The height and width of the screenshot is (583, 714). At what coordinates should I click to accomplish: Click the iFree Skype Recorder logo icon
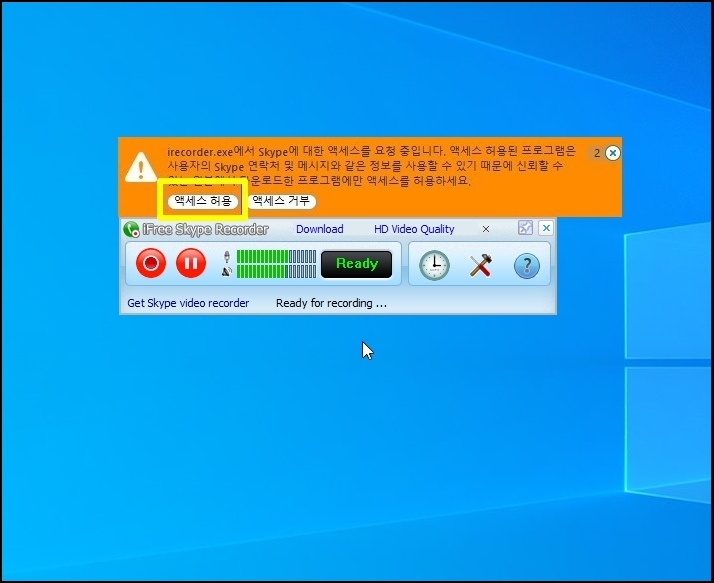click(131, 229)
